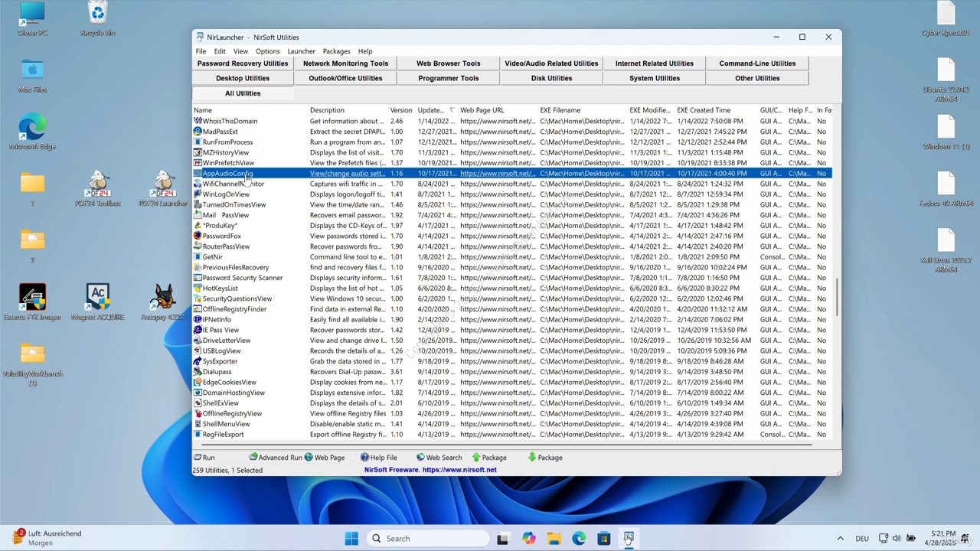This screenshot has height=551, width=980.
Task: Click the EdgeCookiesView icon
Action: click(x=198, y=382)
